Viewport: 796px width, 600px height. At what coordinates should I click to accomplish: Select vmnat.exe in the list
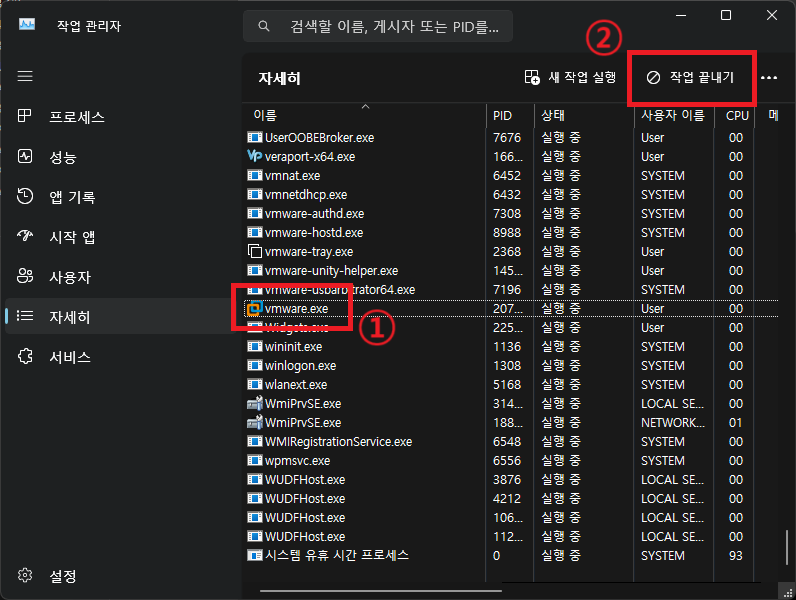[512, 176]
